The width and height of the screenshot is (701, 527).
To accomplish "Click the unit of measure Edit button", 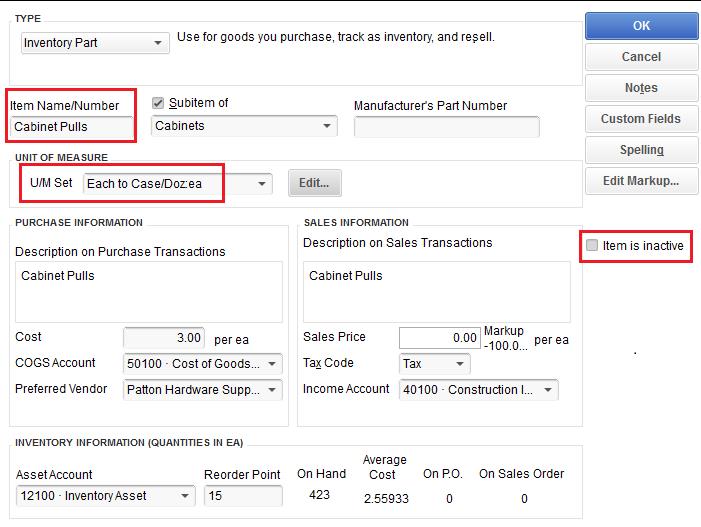I will tap(315, 183).
